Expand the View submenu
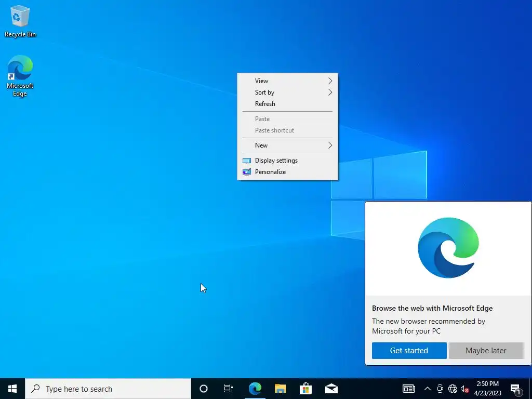The width and height of the screenshot is (532, 399). pyautogui.click(x=287, y=81)
